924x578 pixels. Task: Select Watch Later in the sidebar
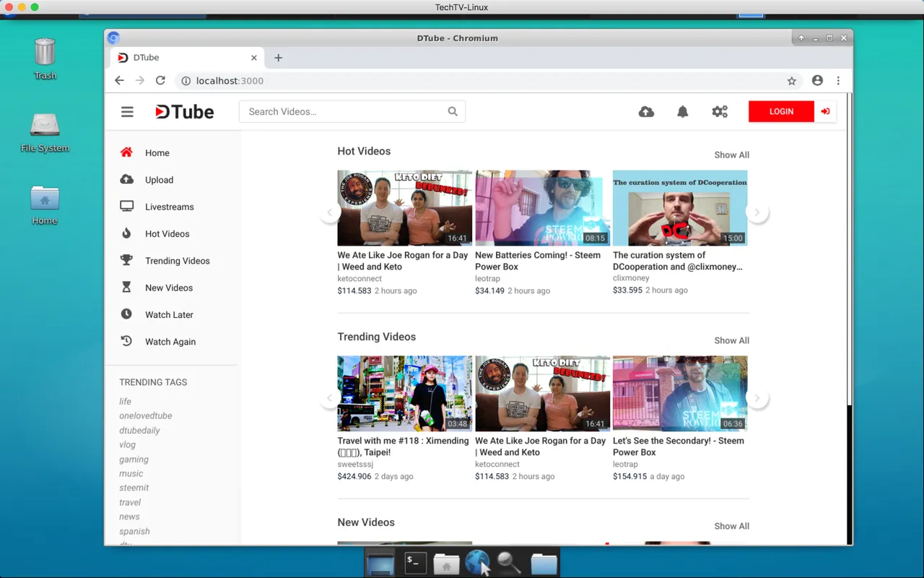(170, 314)
